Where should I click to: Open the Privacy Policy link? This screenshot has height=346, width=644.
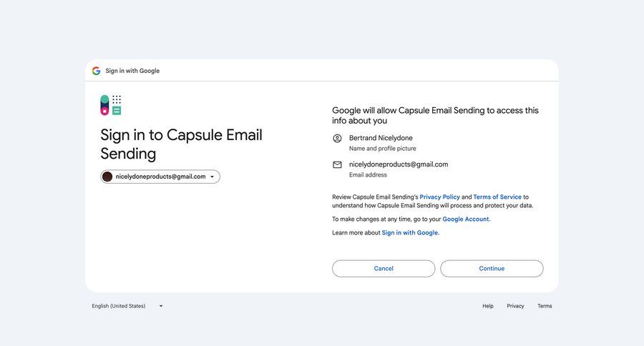click(439, 197)
